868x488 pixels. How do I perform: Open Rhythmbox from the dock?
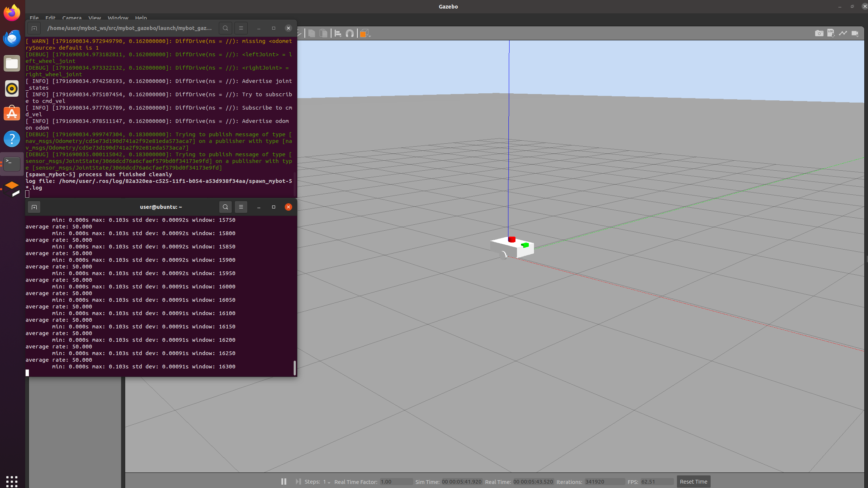pos(12,88)
